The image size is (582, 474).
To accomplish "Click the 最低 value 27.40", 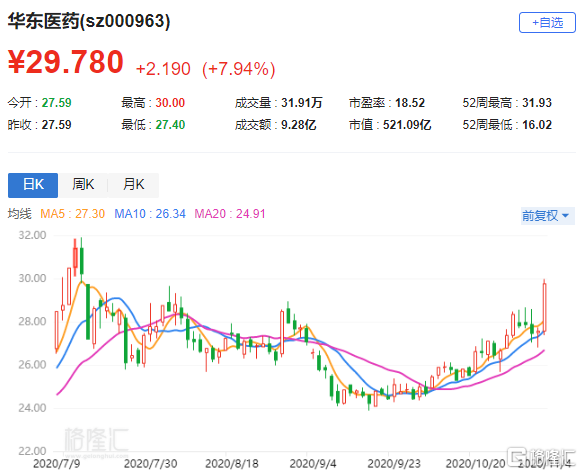I will point(170,125).
